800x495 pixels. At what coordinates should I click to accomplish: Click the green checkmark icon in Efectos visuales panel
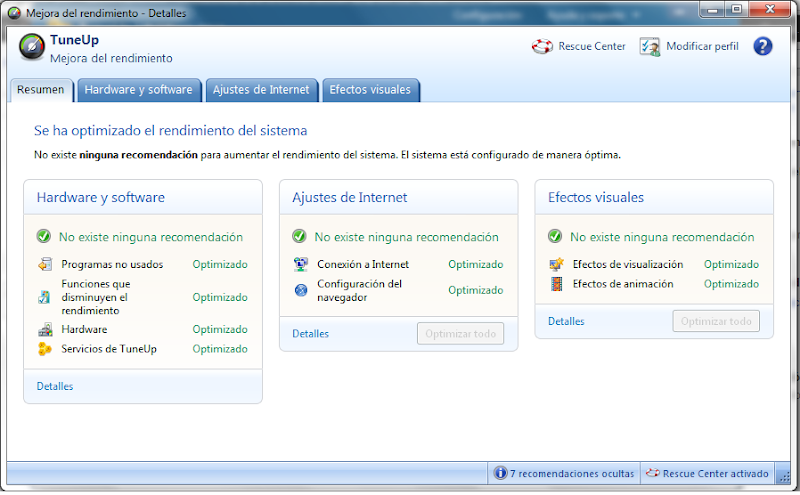coord(555,237)
